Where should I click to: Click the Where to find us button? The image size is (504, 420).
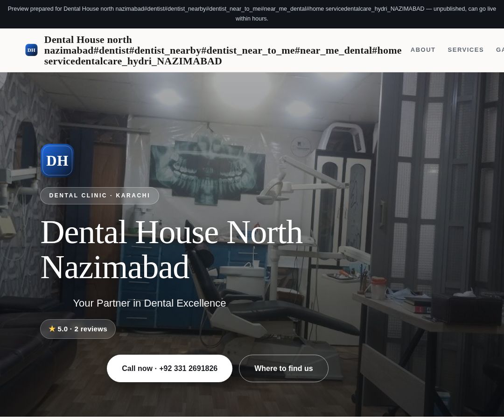[x=284, y=368]
